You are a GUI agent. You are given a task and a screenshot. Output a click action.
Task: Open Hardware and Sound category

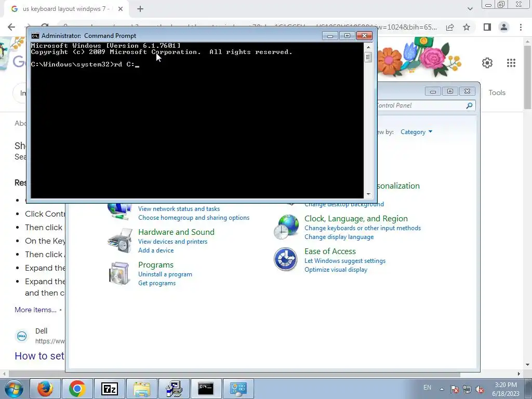pos(176,232)
